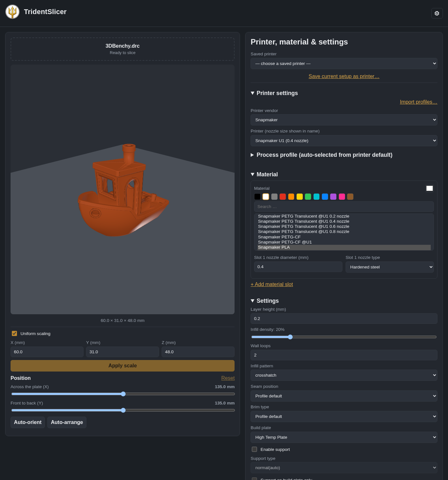Pick the pink material color swatch
The image size is (448, 480).
(x=342, y=196)
